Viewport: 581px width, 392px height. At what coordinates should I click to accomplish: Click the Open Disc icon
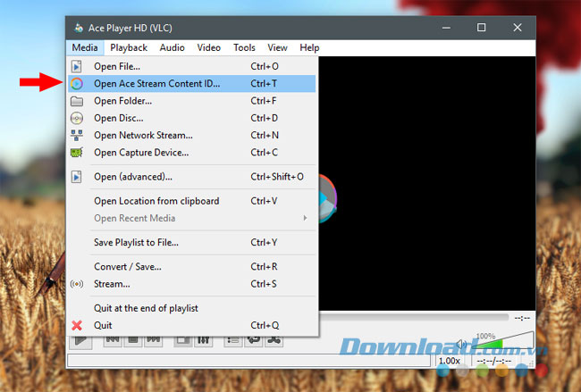point(77,118)
